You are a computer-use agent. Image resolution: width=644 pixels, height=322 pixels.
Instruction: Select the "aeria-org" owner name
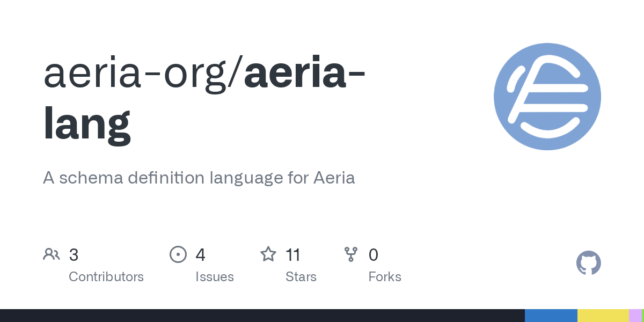(x=138, y=74)
